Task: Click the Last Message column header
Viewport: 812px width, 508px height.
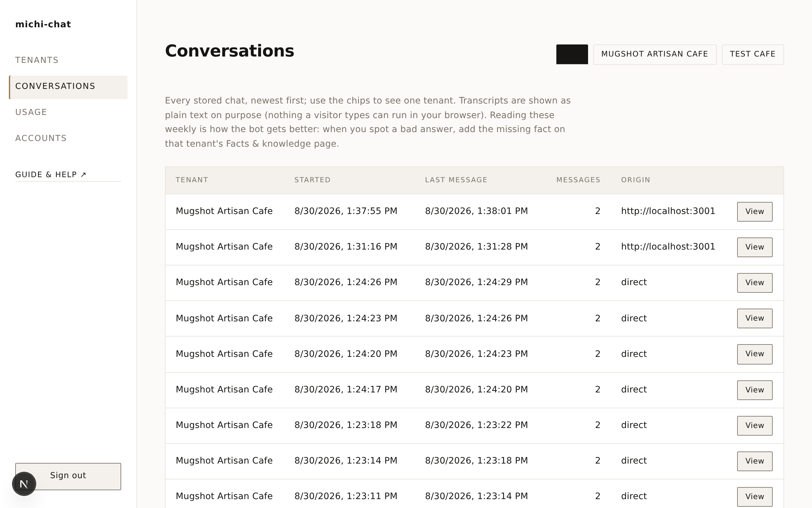Action: point(456,180)
